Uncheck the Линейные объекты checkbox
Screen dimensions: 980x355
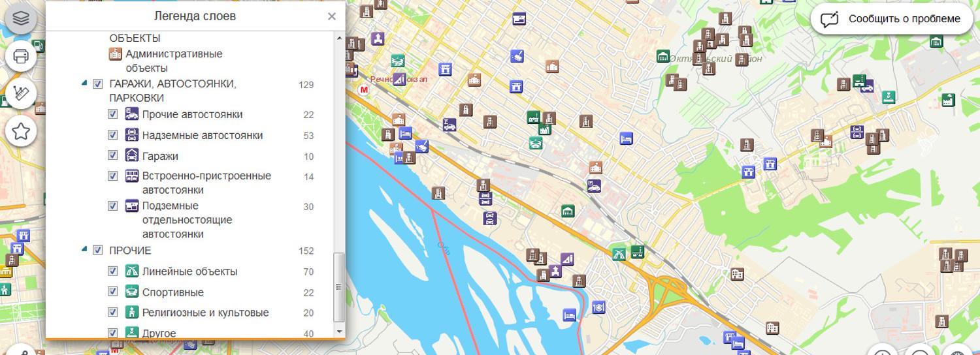click(113, 271)
